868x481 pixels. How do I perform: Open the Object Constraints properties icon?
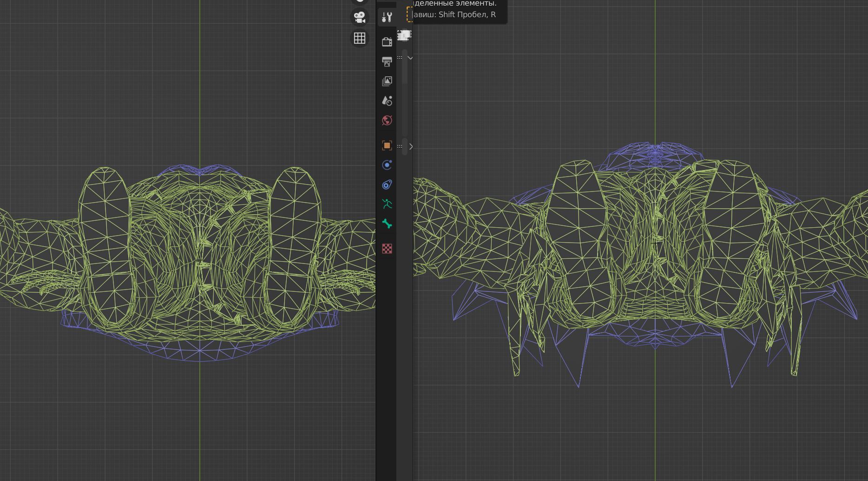click(x=387, y=184)
